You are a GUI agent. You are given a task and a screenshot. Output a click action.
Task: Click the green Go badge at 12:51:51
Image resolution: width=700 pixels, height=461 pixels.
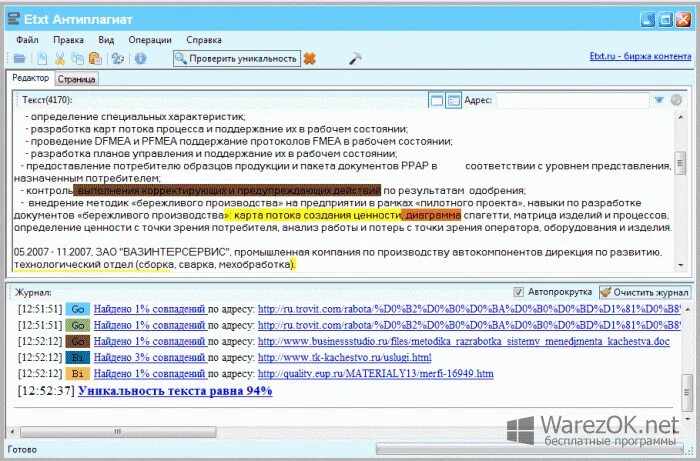tap(78, 325)
